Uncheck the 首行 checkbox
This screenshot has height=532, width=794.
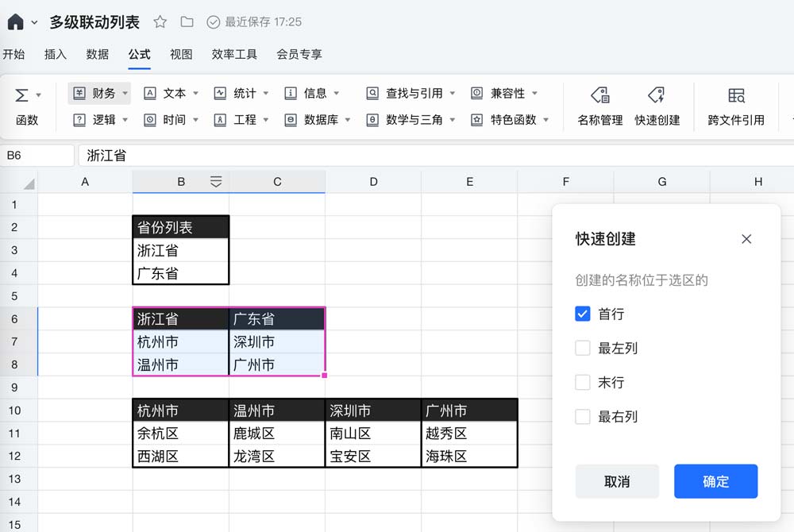[583, 314]
